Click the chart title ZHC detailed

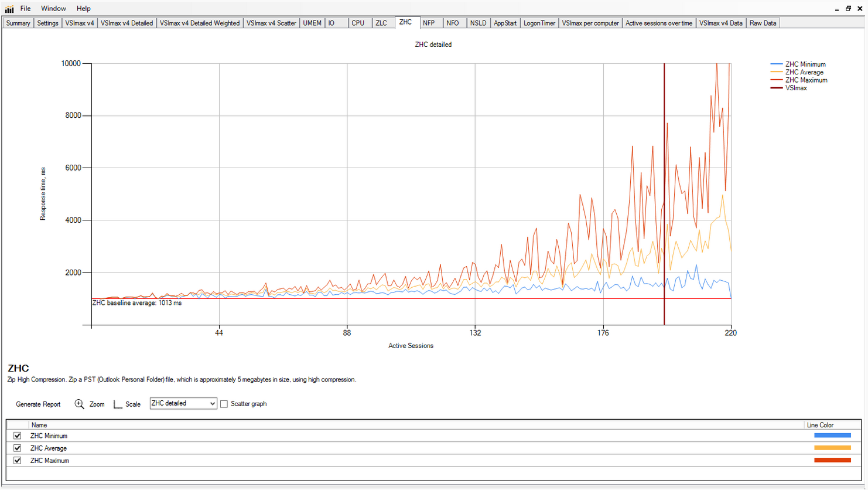(433, 45)
